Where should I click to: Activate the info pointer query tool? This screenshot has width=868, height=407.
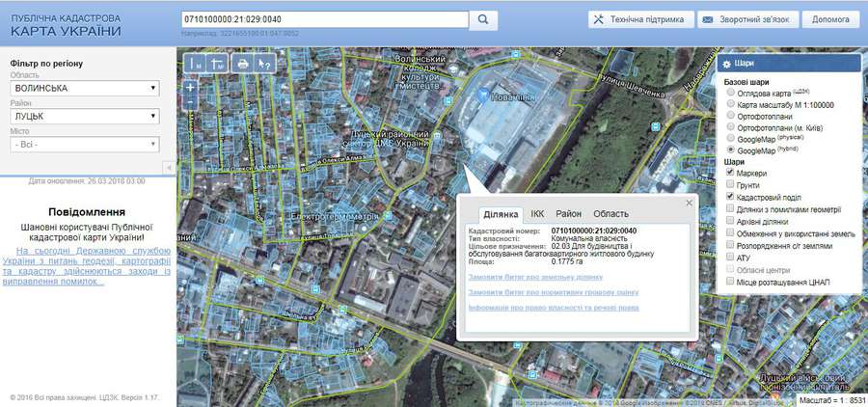pos(264,63)
